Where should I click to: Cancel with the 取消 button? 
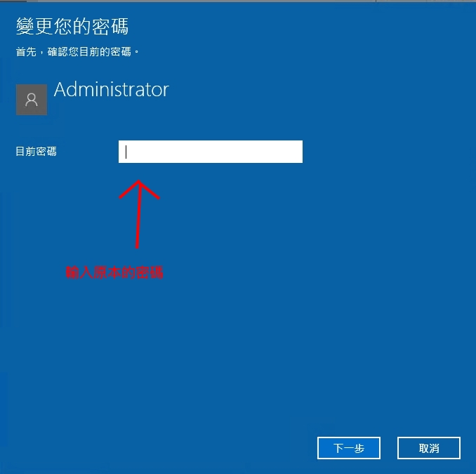point(429,448)
